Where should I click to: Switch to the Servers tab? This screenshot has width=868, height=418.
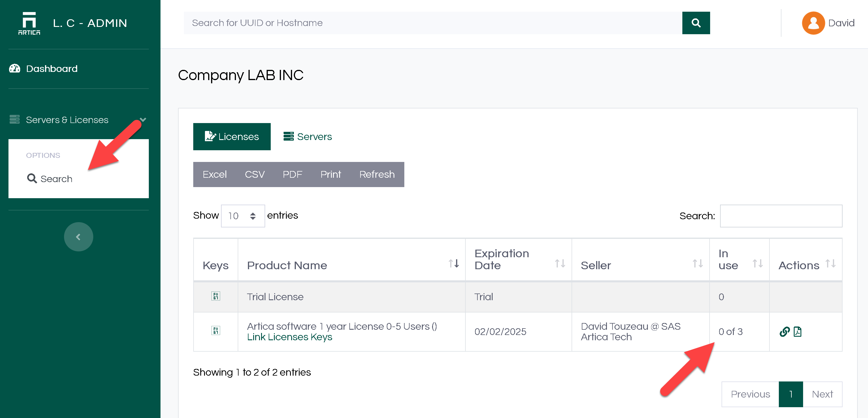[x=307, y=137]
